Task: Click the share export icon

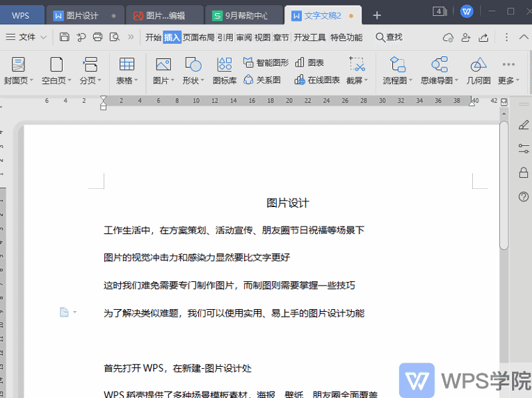Action: click(483, 38)
